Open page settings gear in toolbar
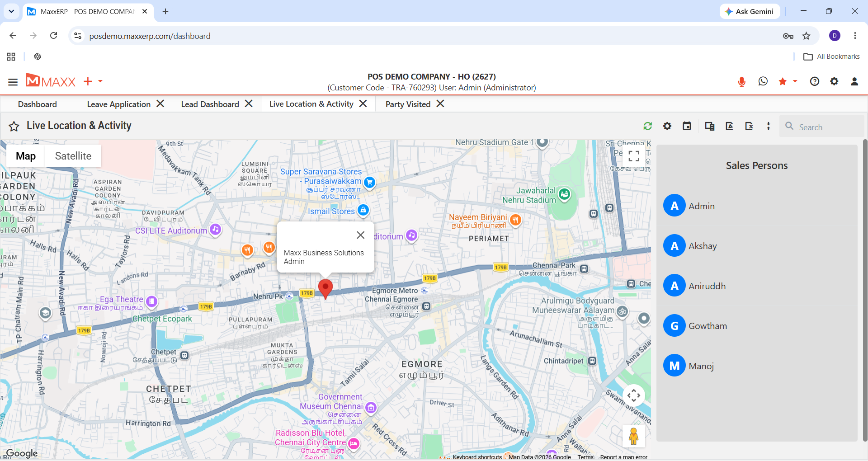Image resolution: width=868 pixels, height=461 pixels. 667,126
